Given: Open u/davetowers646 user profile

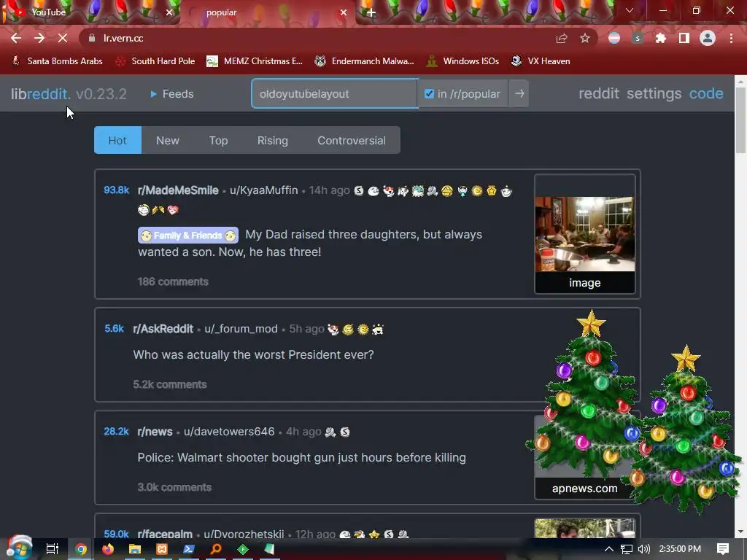Looking at the screenshot, I should 229,432.
